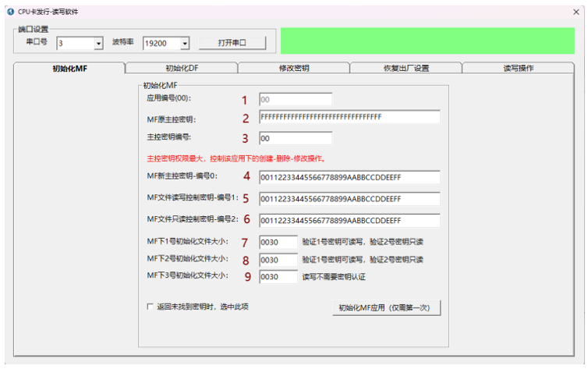The height and width of the screenshot is (369, 588).
Task: Expand the 波特率 dropdown list
Action: pyautogui.click(x=185, y=43)
